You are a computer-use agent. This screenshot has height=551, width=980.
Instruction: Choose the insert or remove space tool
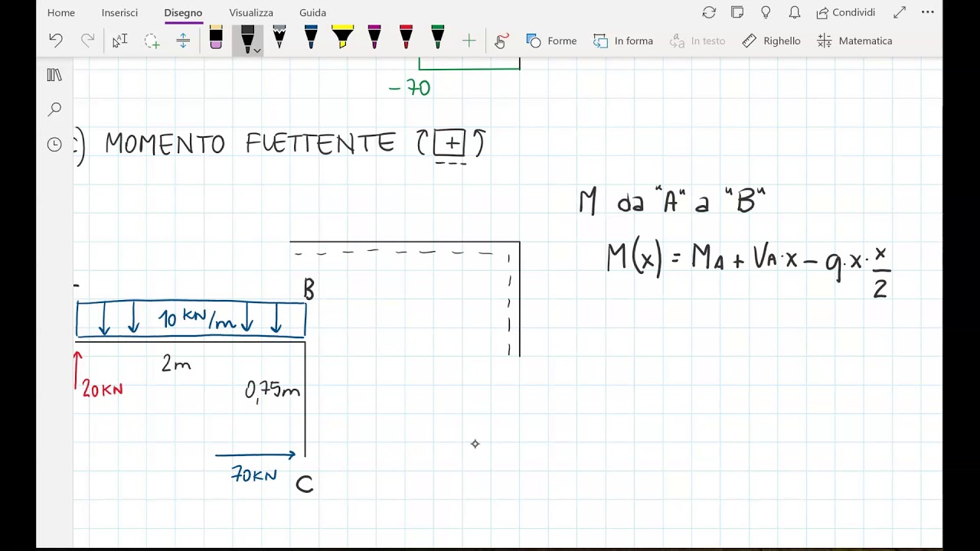coord(183,41)
